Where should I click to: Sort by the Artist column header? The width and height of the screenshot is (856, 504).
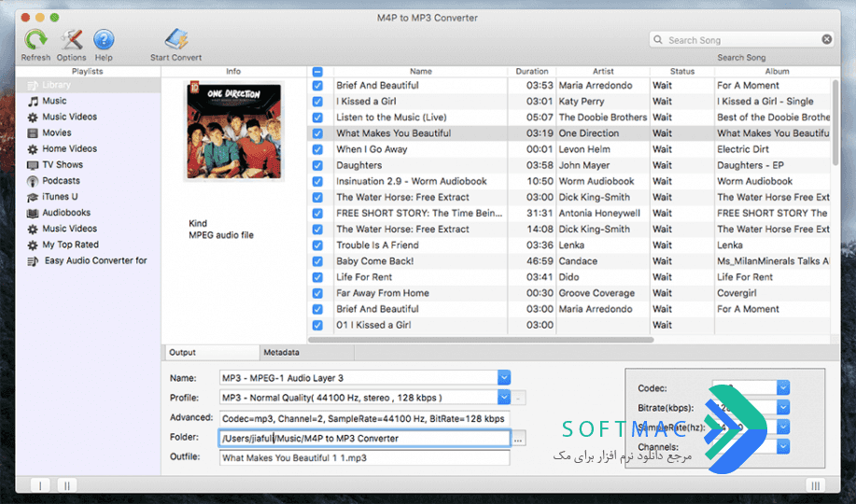(603, 71)
